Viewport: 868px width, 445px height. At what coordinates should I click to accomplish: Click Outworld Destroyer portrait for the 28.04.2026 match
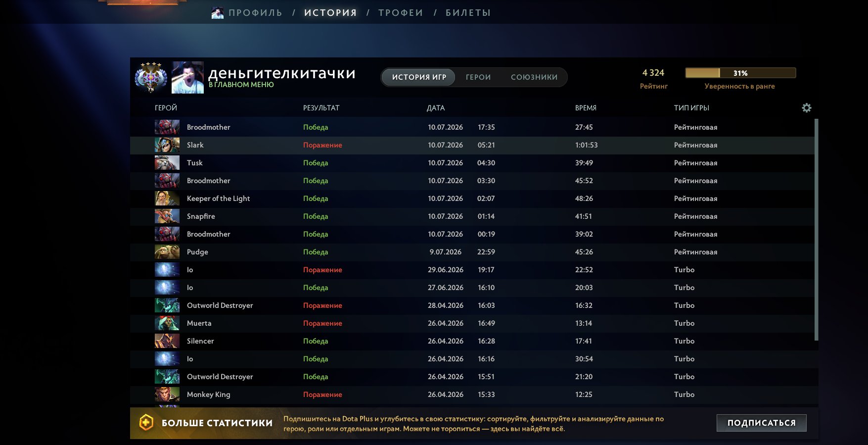[167, 305]
